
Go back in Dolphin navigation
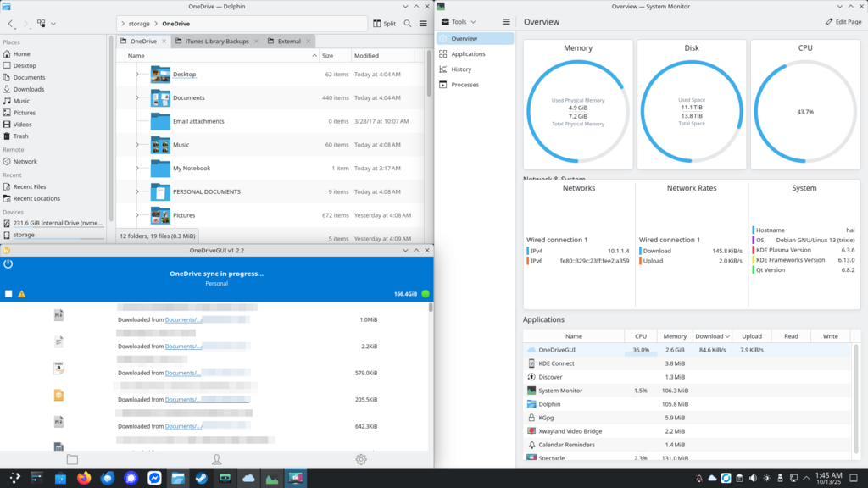click(11, 24)
